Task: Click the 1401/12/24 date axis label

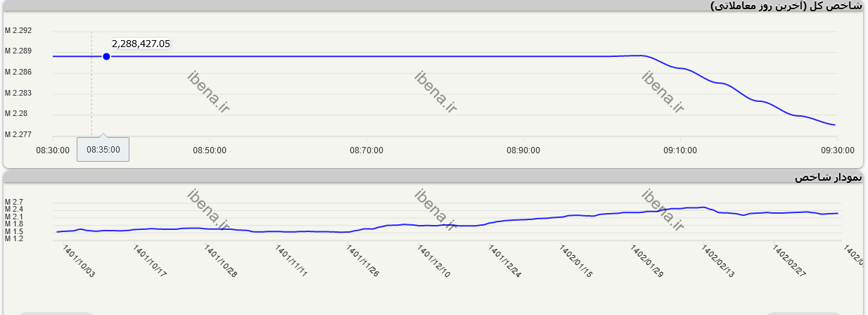Action: coord(505,261)
